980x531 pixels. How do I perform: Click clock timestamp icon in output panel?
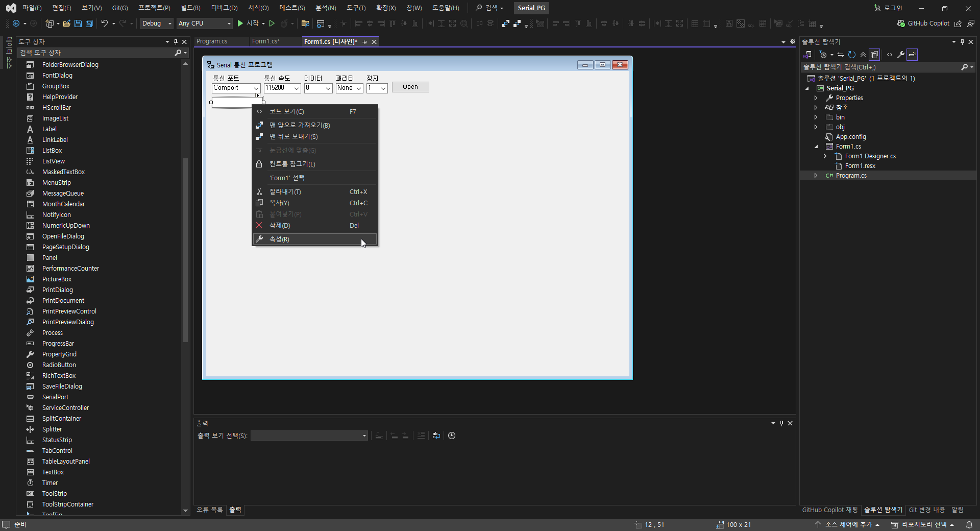pos(452,436)
